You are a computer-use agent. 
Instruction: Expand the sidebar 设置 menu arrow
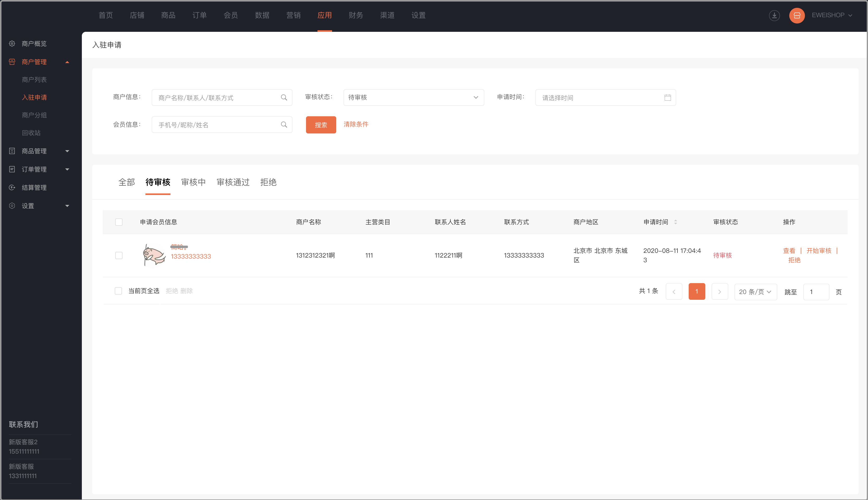point(67,205)
